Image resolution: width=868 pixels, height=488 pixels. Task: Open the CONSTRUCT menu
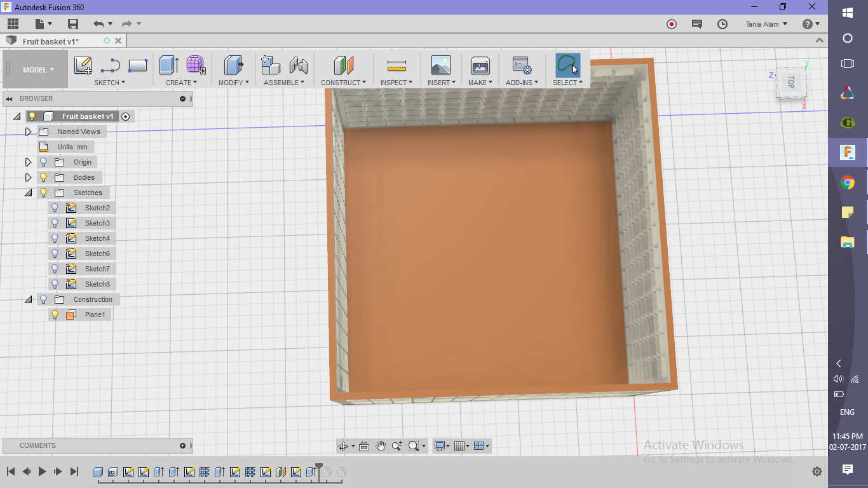coord(343,83)
